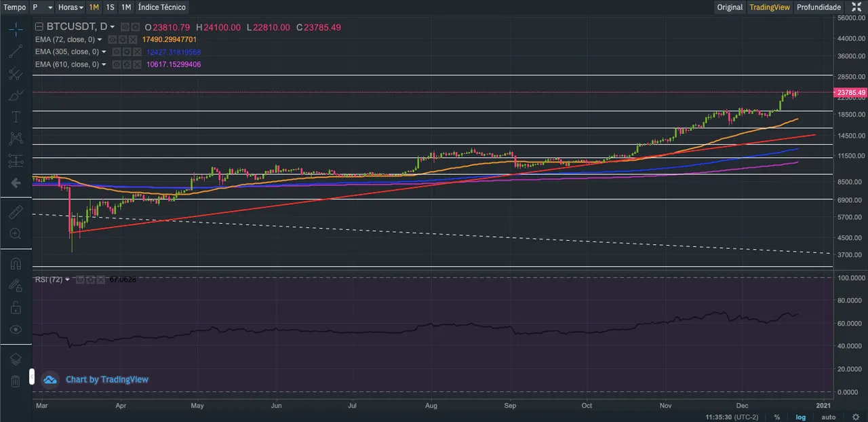Viewport: 868px width, 422px height.
Task: Open EMA 72 indicator settings
Action: tap(123, 40)
